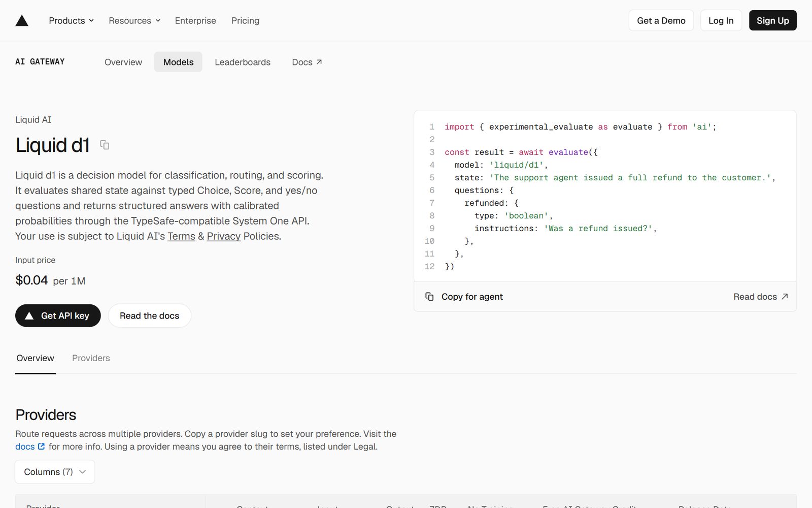Click the Log In button
812x508 pixels.
[721, 20]
